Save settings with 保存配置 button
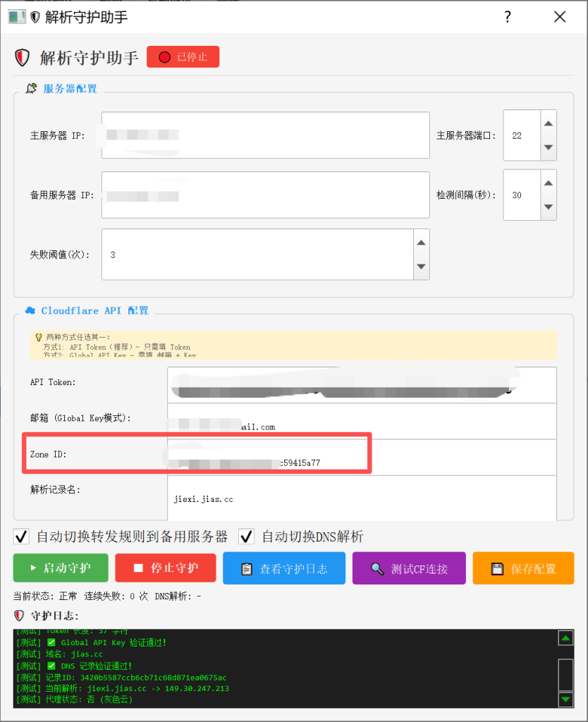Screen dimensions: 588x722 click(x=524, y=568)
